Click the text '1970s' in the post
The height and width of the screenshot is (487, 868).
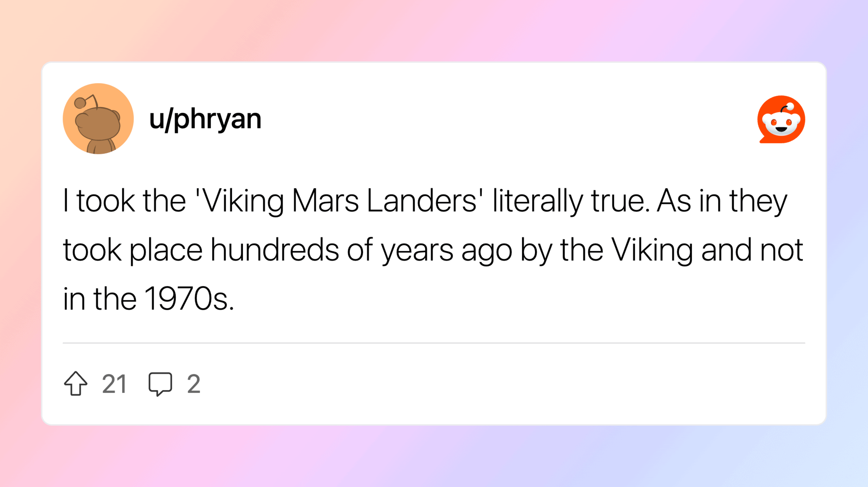pos(189,299)
